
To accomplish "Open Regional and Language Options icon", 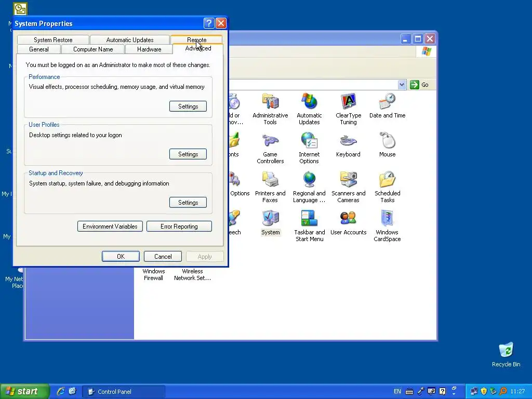I will pyautogui.click(x=309, y=187).
